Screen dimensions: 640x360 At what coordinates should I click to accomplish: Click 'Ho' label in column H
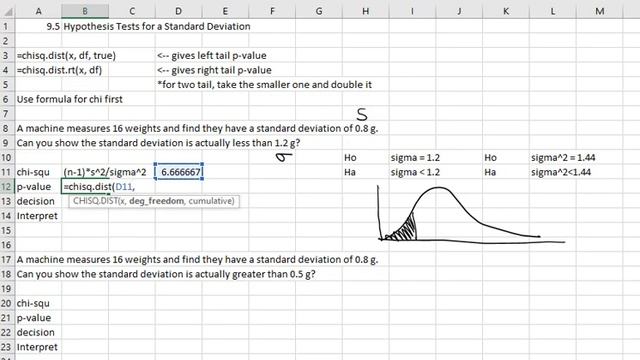click(350, 158)
